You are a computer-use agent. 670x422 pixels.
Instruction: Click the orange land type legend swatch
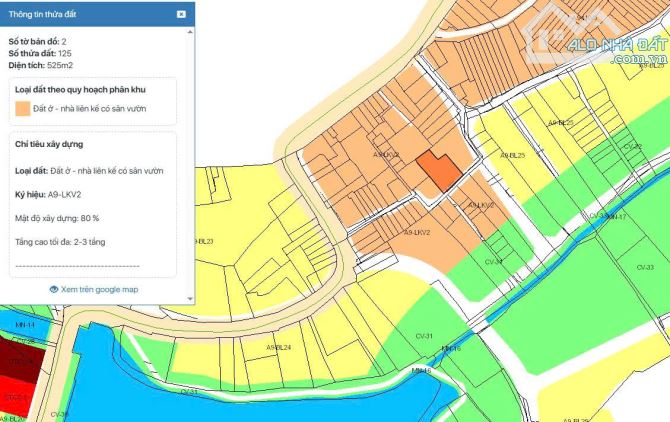pos(23,107)
